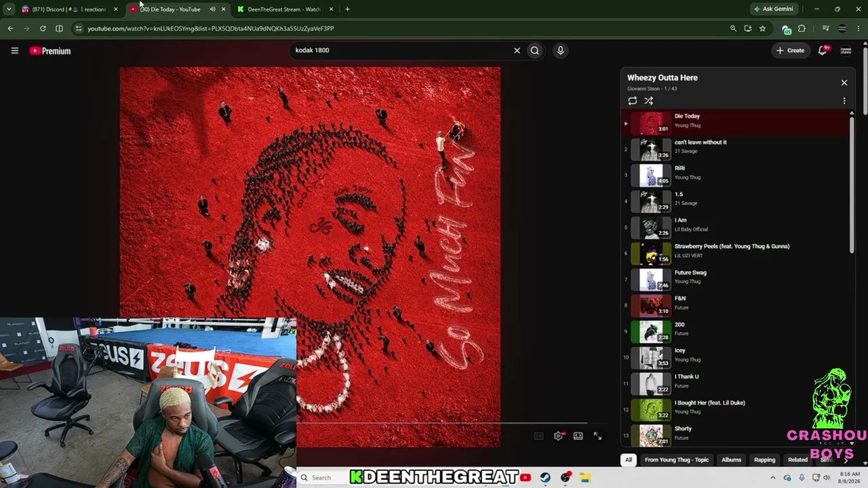868x488 pixels.
Task: Open YouTube notifications bell
Action: pos(823,50)
